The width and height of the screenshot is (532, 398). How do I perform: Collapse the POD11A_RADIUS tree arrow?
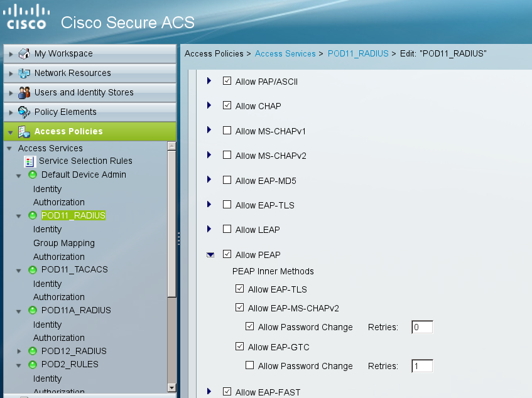[x=19, y=311]
